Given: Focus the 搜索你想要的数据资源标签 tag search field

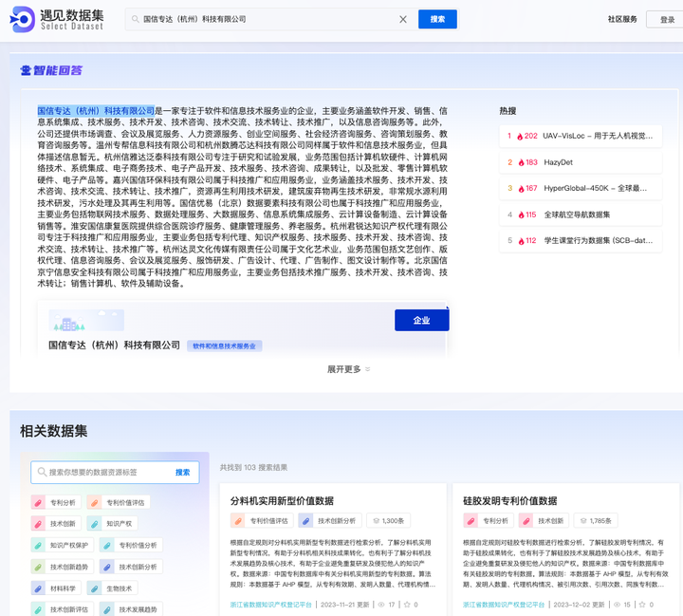Looking at the screenshot, I should [115, 472].
